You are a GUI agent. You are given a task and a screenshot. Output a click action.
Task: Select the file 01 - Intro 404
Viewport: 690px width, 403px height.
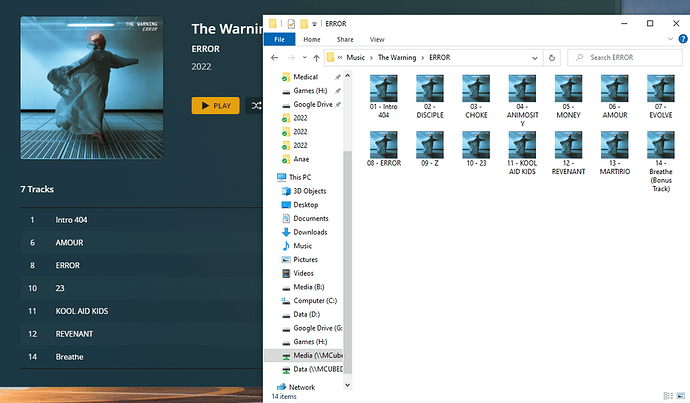point(383,96)
